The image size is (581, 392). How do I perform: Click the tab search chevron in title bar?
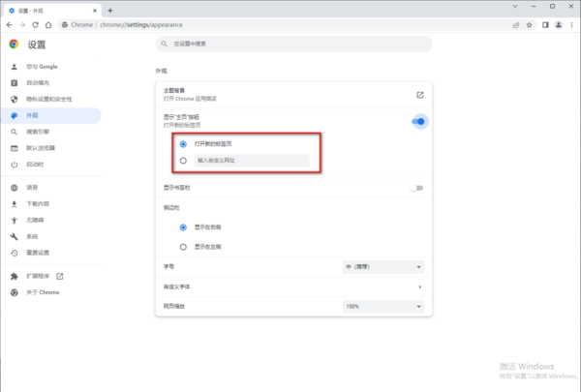pyautogui.click(x=515, y=6)
